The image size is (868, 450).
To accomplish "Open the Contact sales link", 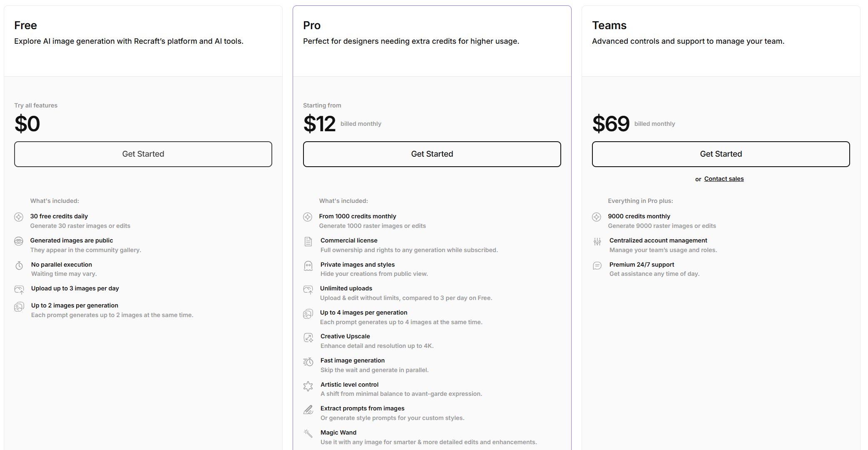I will 724,179.
